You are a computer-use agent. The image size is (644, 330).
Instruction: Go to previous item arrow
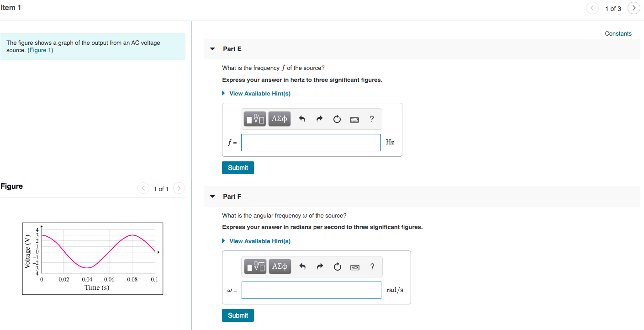(x=592, y=8)
